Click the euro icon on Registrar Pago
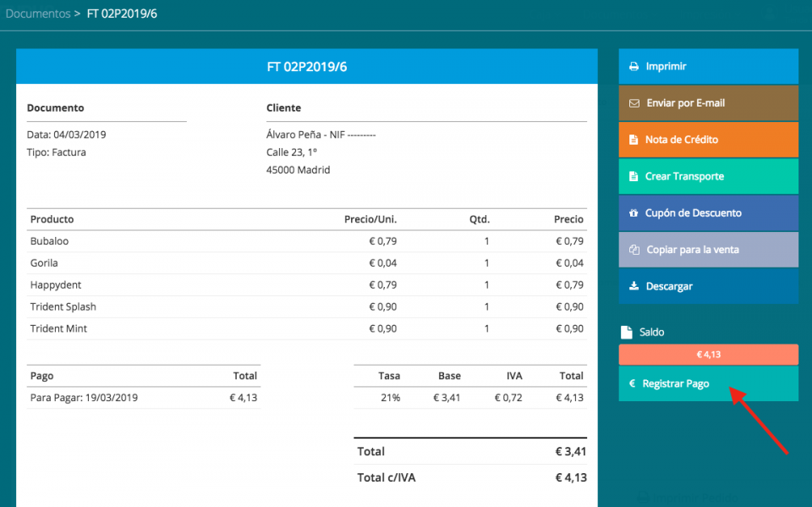812x507 pixels. 632,383
